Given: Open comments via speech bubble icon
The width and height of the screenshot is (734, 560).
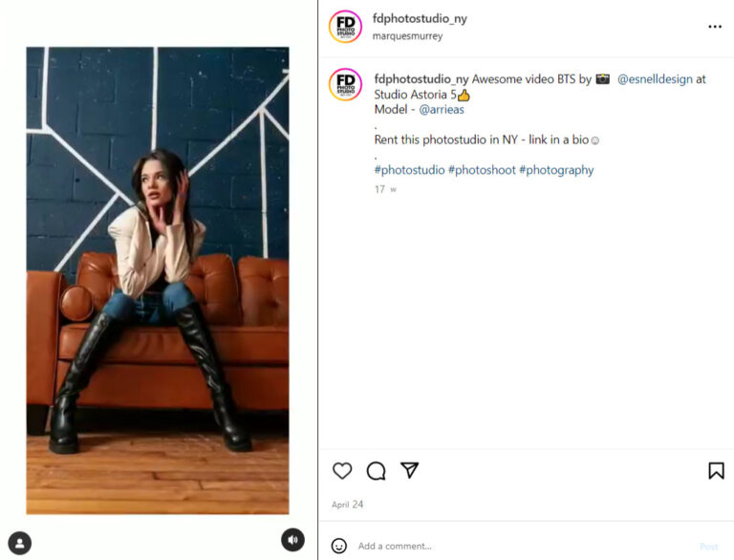Looking at the screenshot, I should [x=376, y=470].
